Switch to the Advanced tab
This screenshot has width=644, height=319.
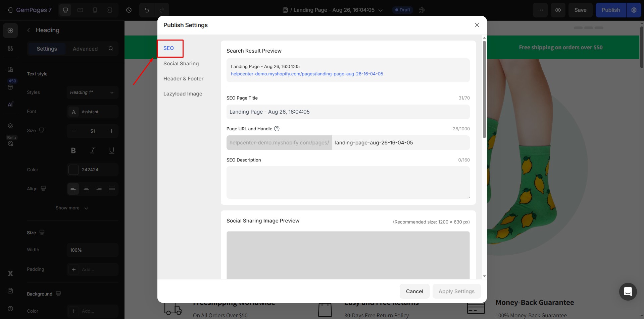pyautogui.click(x=85, y=48)
